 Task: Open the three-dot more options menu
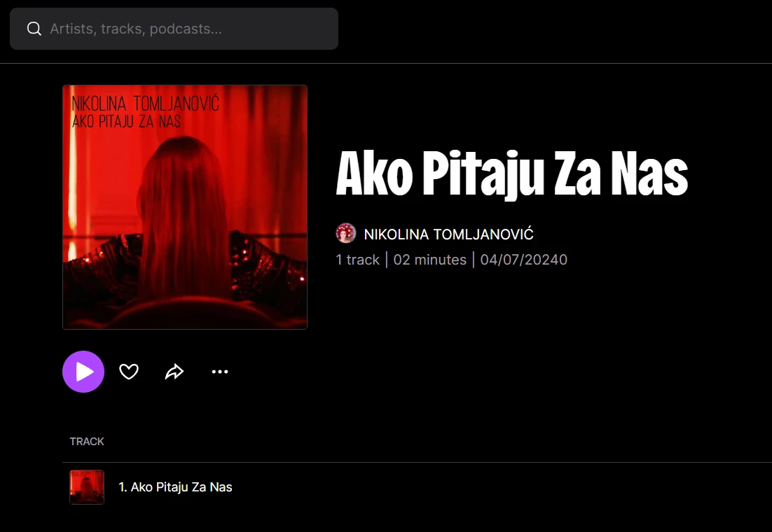[x=219, y=372]
